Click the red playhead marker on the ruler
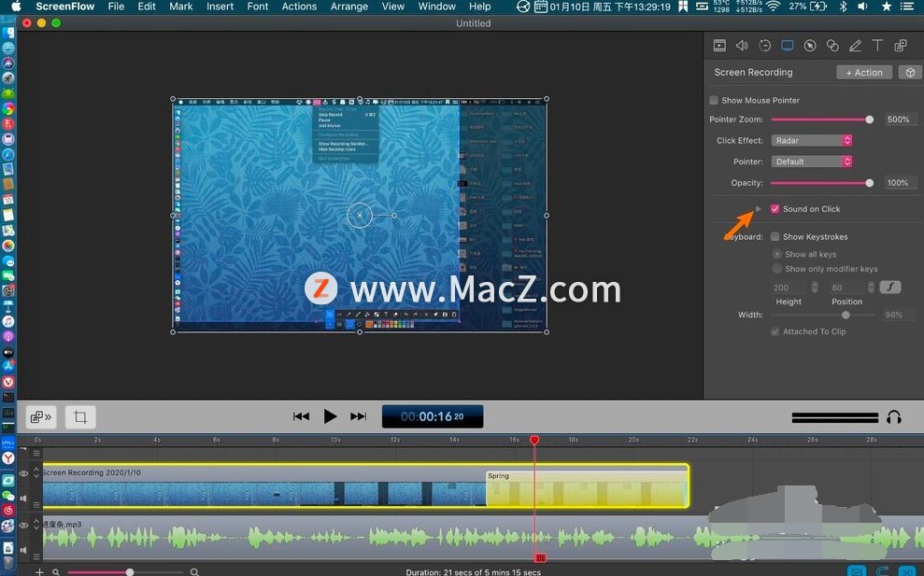This screenshot has height=576, width=924. point(534,440)
